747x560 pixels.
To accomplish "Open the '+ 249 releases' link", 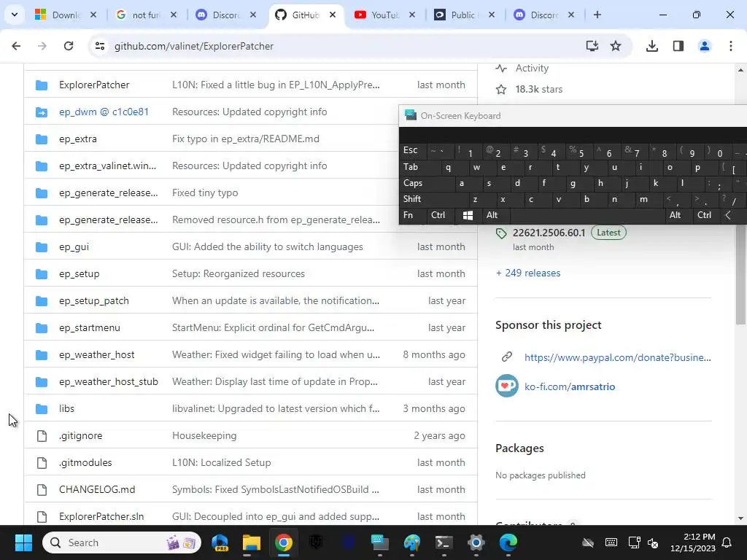I will [x=528, y=273].
